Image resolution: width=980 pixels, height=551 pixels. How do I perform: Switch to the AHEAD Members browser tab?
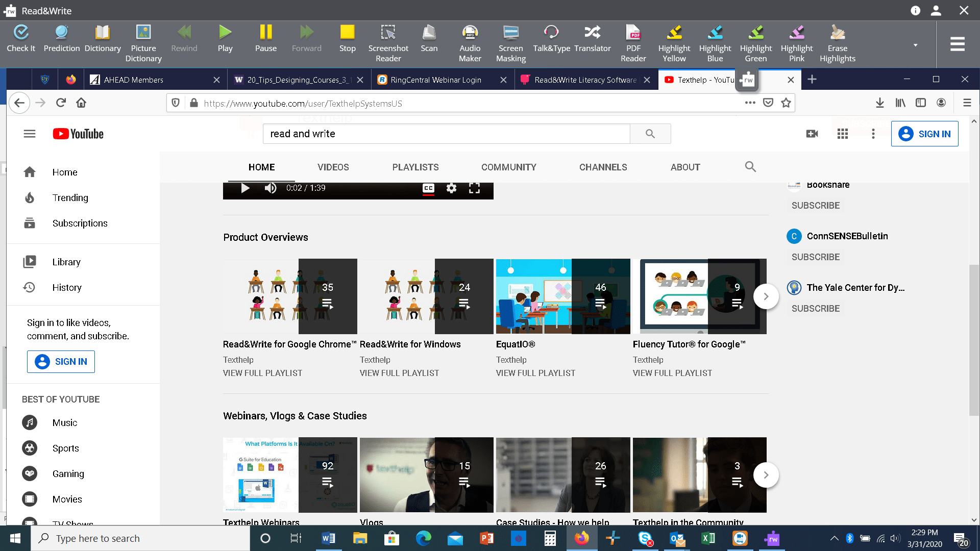(x=148, y=80)
